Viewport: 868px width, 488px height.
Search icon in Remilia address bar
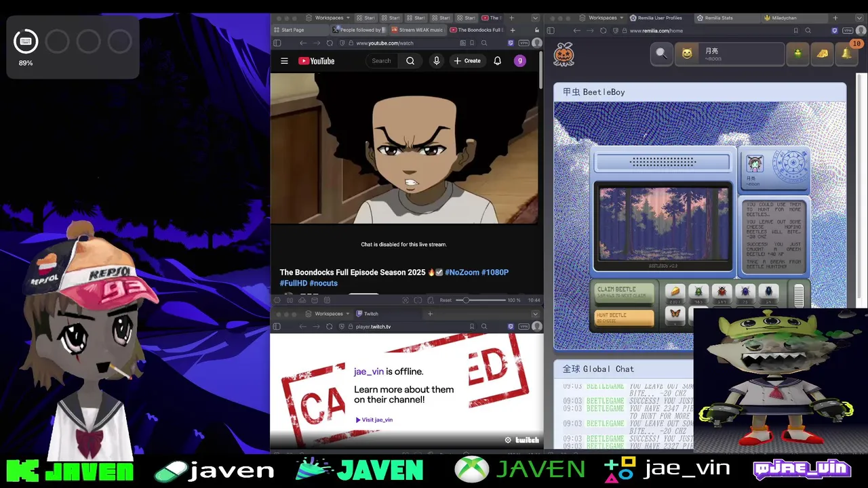[x=808, y=30]
